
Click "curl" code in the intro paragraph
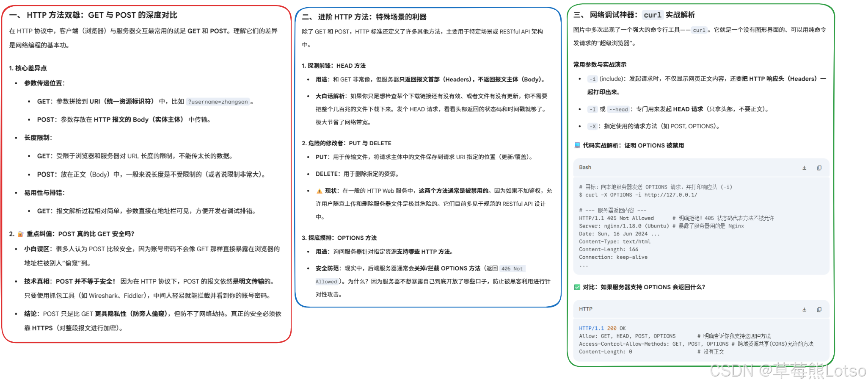tap(699, 30)
